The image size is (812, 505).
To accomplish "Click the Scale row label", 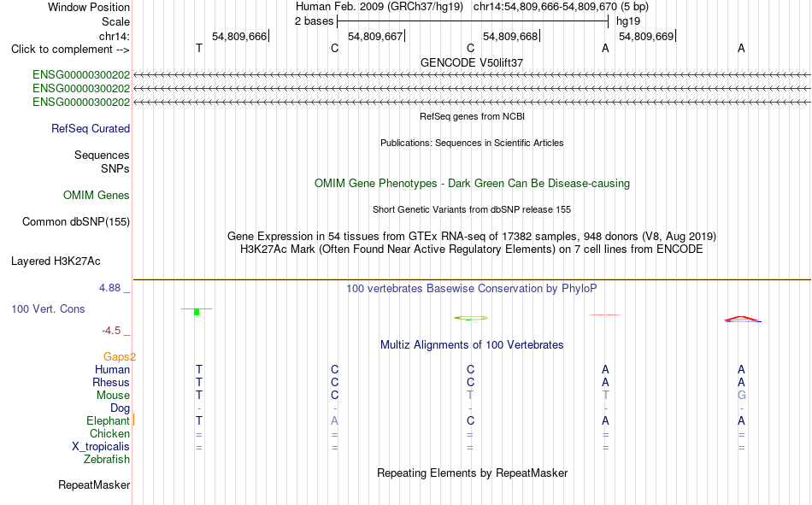I will 116,21.
